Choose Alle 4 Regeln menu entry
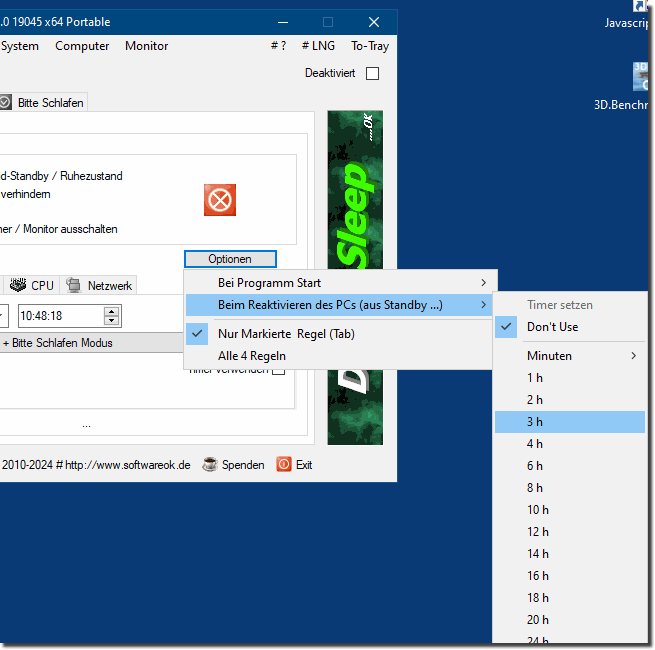This screenshot has height=650, width=655. (x=338, y=356)
